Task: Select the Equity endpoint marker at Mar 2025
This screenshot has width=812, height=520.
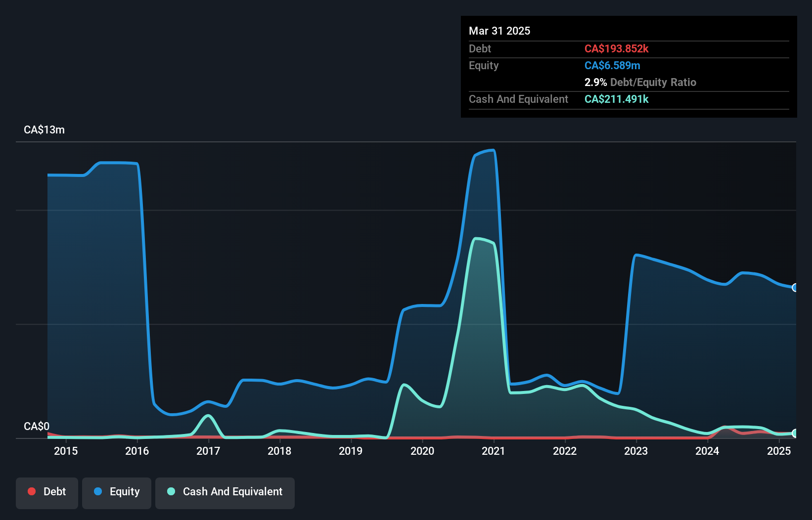Action: click(x=795, y=288)
